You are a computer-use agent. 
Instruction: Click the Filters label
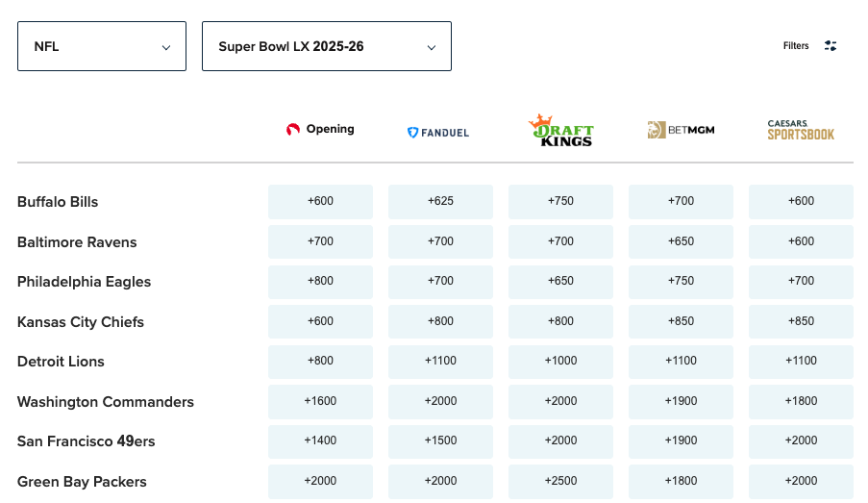click(796, 46)
